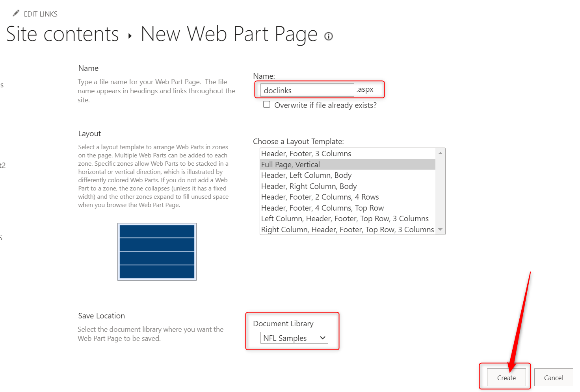Click the Cancel button

point(553,377)
